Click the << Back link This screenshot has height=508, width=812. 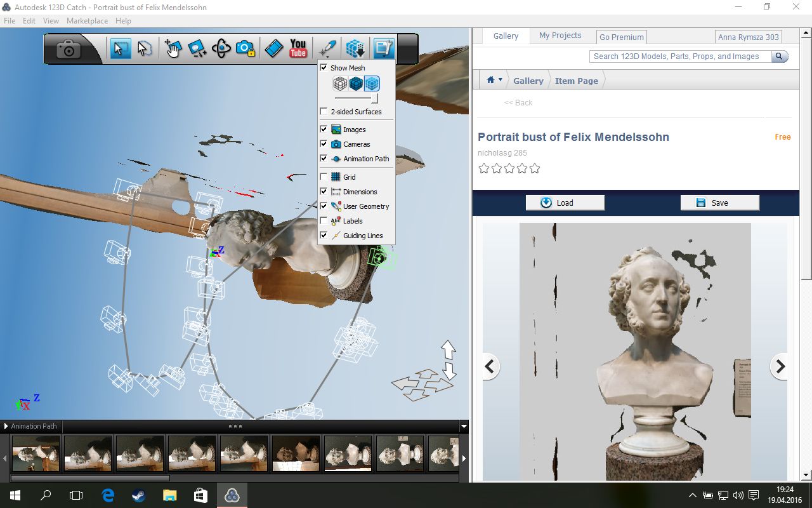click(518, 102)
